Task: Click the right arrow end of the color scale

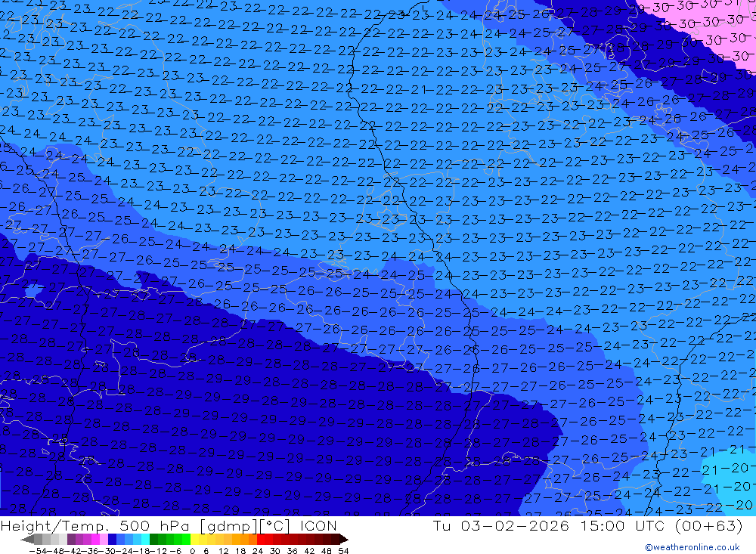Action: point(344,540)
